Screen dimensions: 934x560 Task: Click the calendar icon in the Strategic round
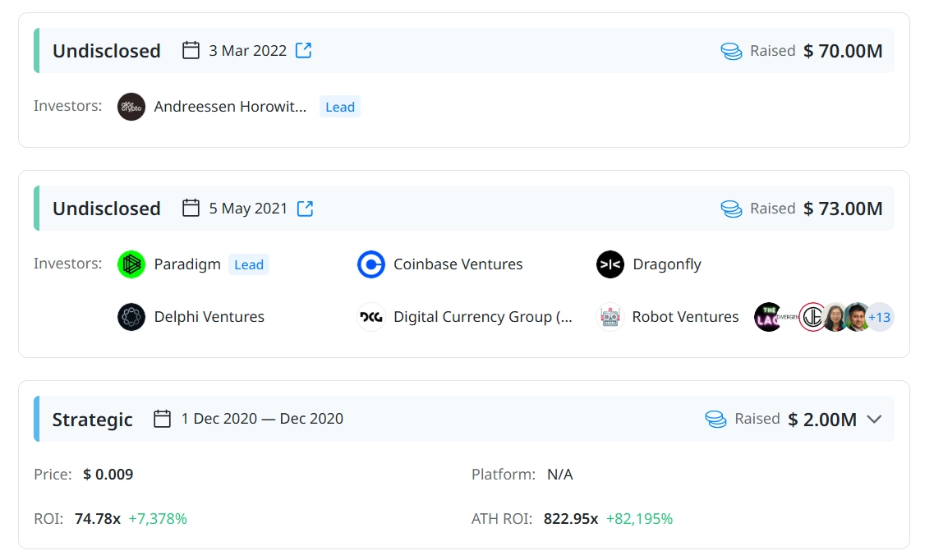pos(163,419)
